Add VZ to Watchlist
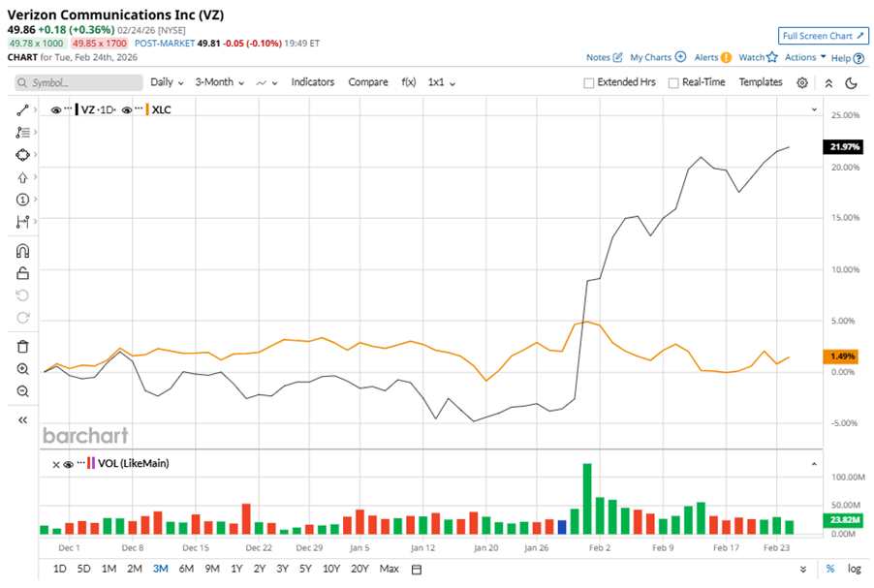Screen dimensions: 874x588 758,57
